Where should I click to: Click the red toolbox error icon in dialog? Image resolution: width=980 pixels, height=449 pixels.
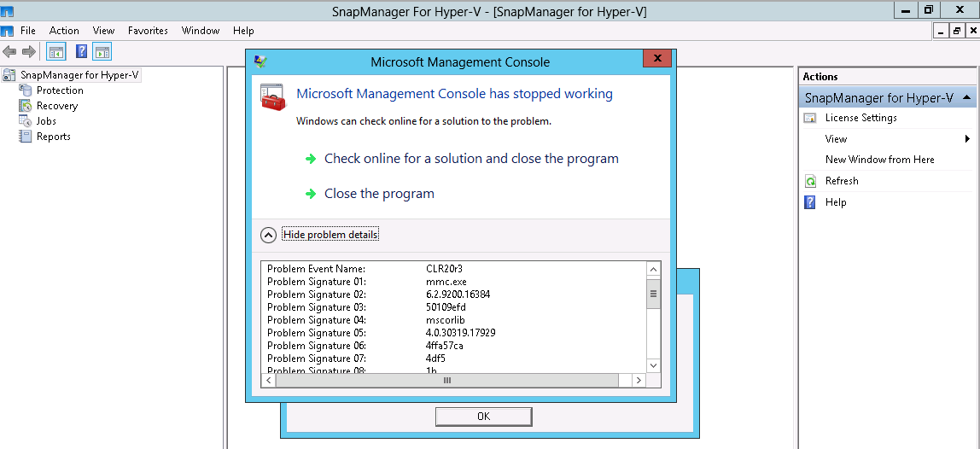272,97
